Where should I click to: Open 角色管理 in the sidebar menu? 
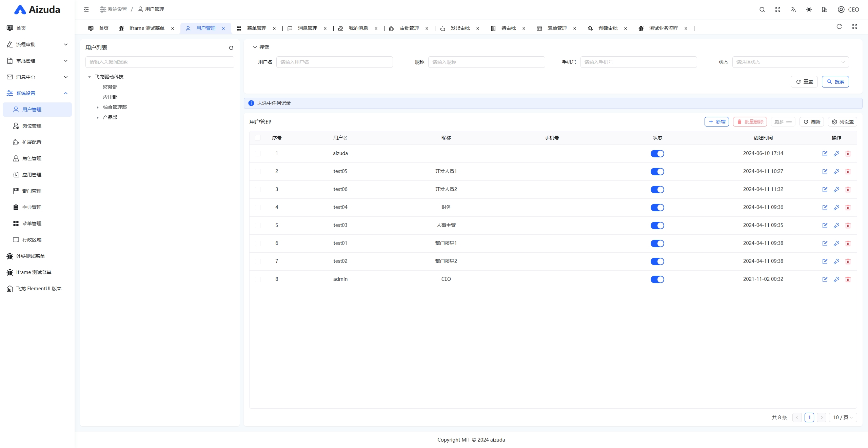32,158
